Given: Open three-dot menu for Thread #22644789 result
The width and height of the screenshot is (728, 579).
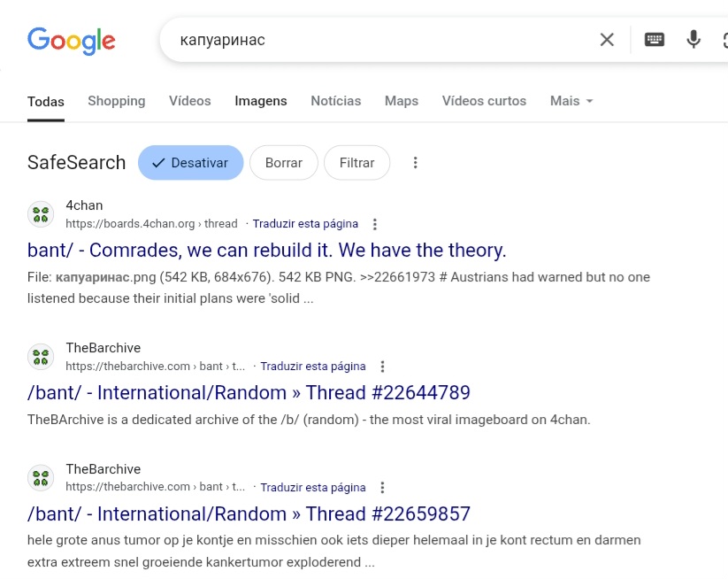Looking at the screenshot, I should tap(382, 367).
